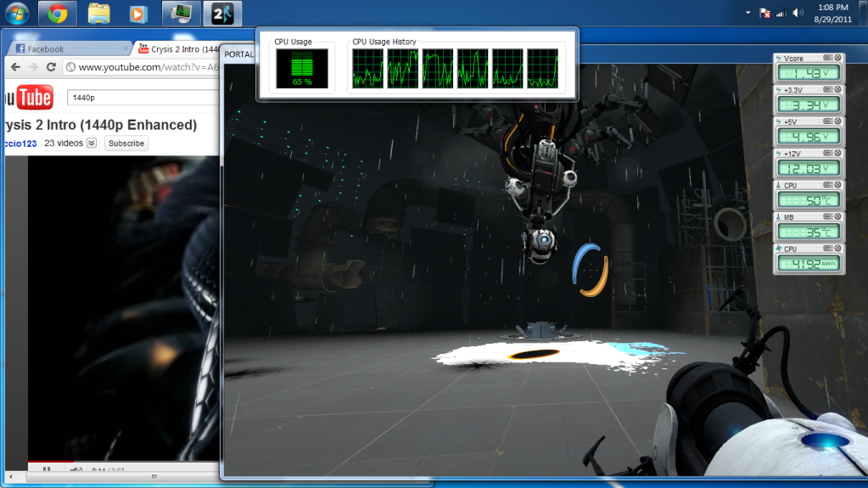The width and height of the screenshot is (868, 488).
Task: Close the +12V voltage gadget
Action: 838,153
